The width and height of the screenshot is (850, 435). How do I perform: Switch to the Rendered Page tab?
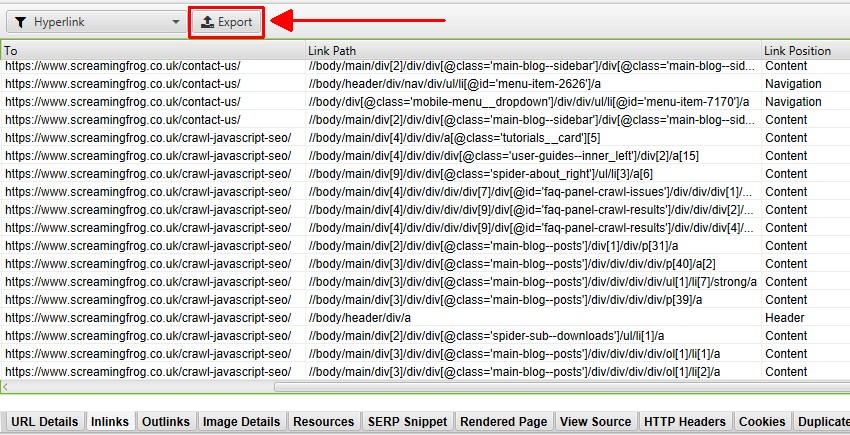tap(504, 421)
